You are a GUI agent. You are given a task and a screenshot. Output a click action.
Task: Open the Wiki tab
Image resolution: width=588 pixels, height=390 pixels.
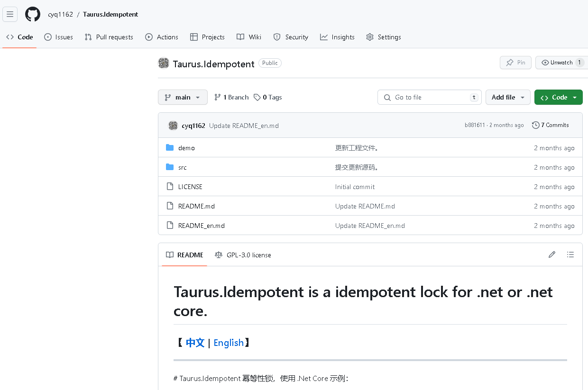[249, 37]
